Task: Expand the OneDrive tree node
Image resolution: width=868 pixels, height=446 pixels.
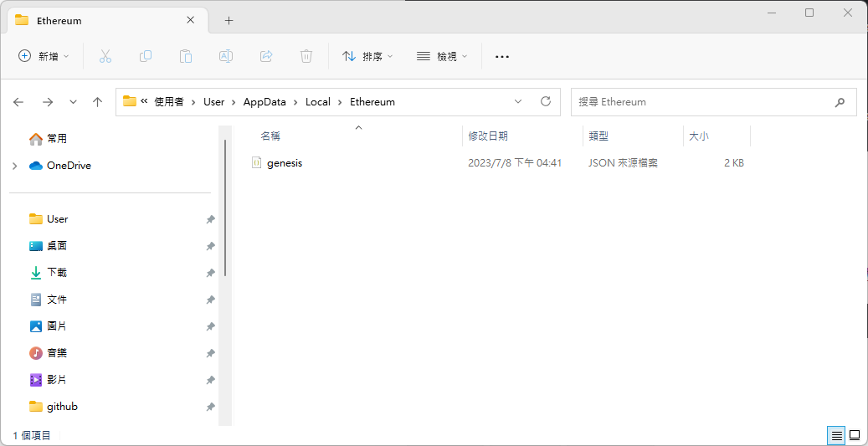Action: pos(15,166)
